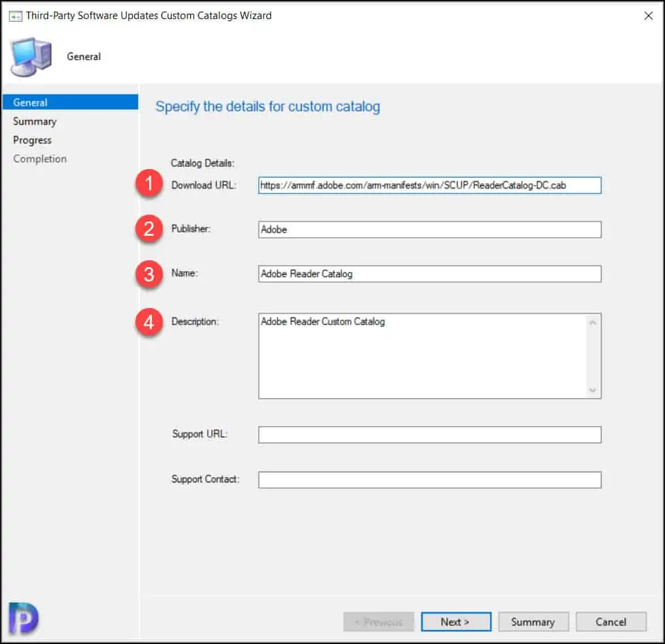This screenshot has height=644, width=665.
Task: Close the wizard with the X button
Action: click(649, 16)
